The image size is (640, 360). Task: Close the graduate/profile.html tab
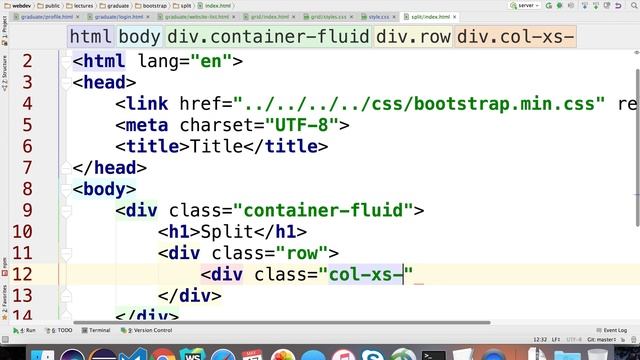pyautogui.click(x=78, y=17)
